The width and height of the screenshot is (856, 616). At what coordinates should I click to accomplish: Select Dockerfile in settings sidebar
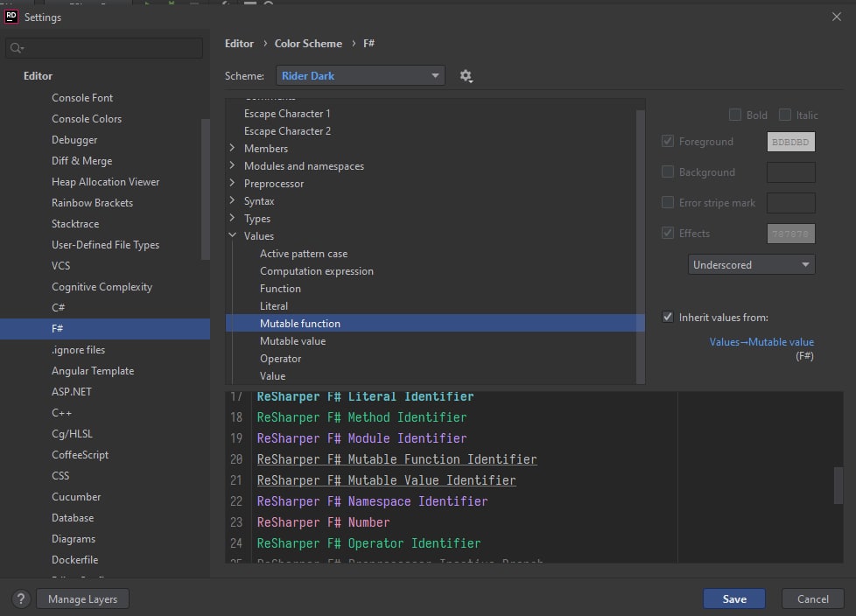(74, 560)
